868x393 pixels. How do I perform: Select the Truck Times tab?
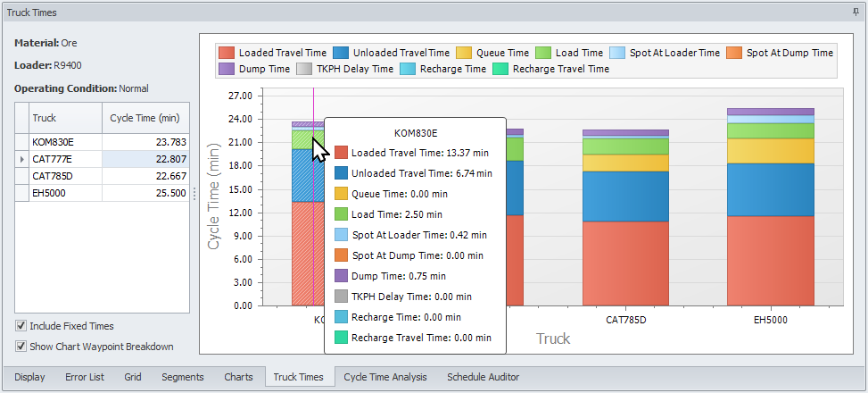(298, 377)
